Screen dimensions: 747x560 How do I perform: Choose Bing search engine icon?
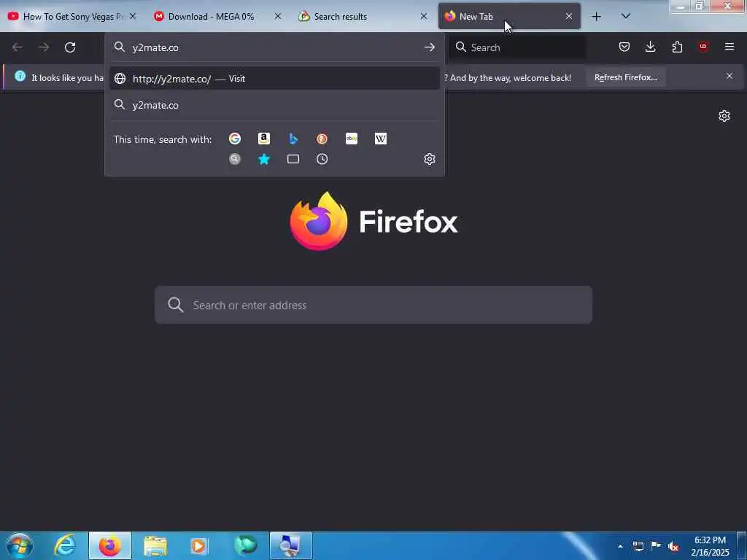(x=293, y=139)
